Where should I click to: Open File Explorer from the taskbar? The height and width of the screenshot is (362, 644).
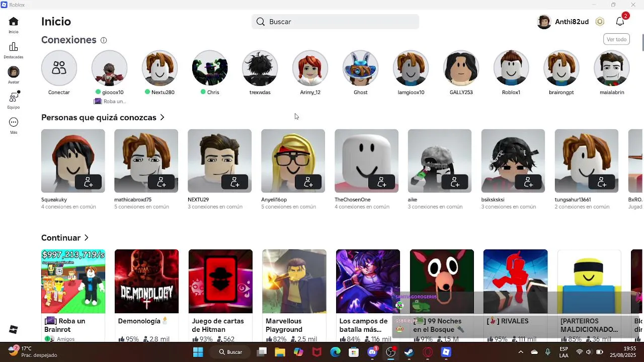coord(280,352)
